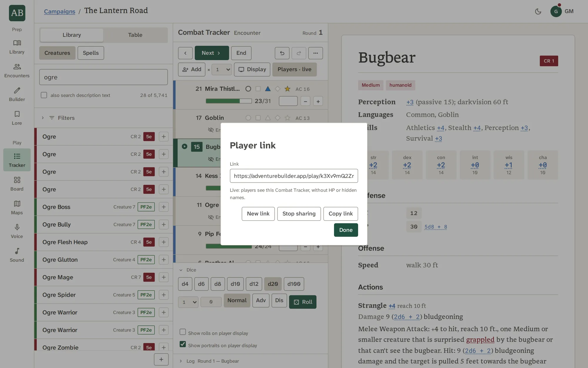
Task: Click the player link URL field
Action: pyautogui.click(x=294, y=176)
